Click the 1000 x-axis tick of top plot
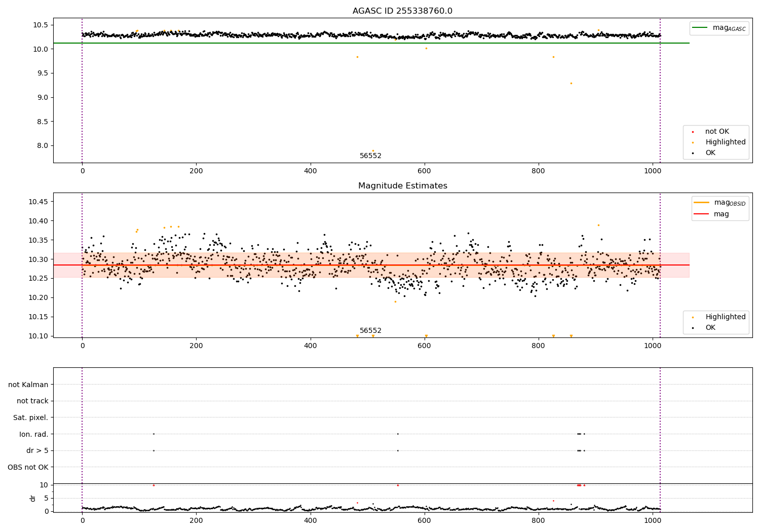Viewport: 760px width, 532px height. coord(653,171)
